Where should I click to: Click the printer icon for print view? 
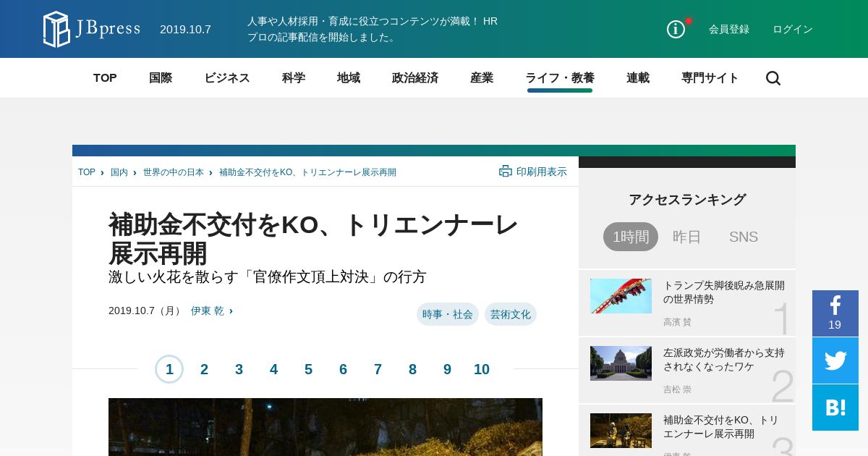point(506,172)
